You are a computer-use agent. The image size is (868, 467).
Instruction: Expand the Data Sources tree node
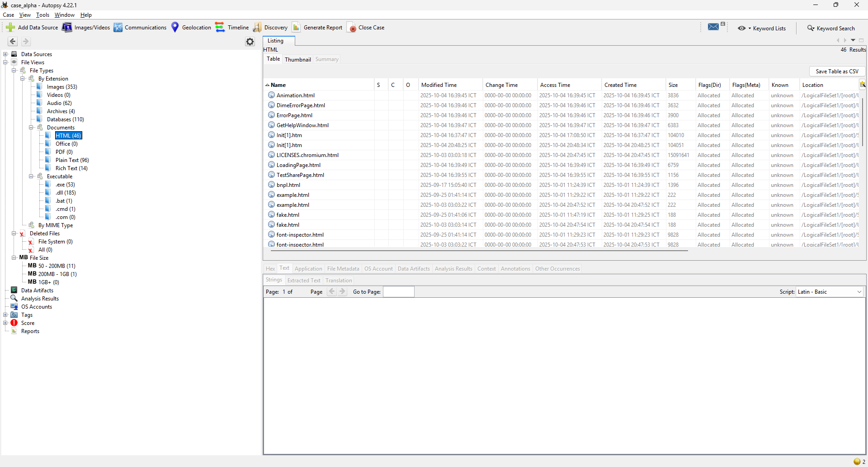click(x=5, y=54)
